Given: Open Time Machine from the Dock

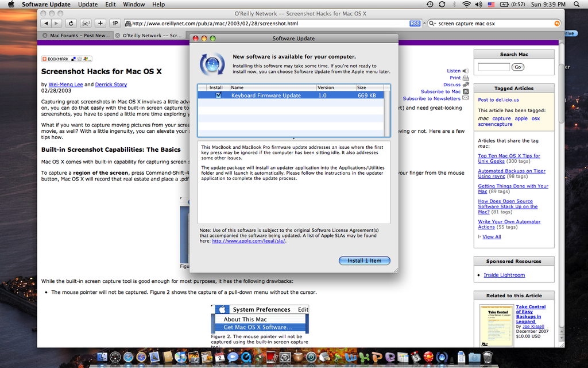Looking at the screenshot, I should pos(311,356).
